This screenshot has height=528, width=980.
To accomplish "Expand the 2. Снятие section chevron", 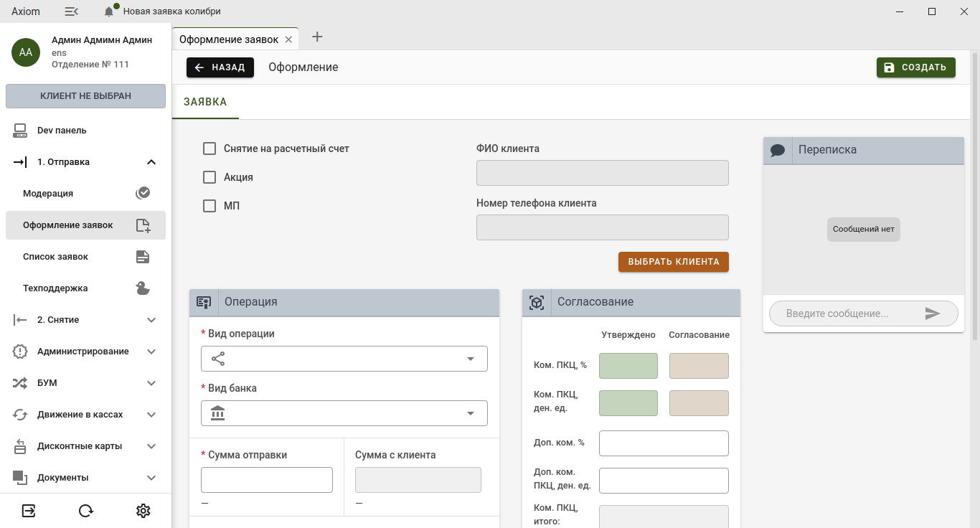I will point(151,320).
